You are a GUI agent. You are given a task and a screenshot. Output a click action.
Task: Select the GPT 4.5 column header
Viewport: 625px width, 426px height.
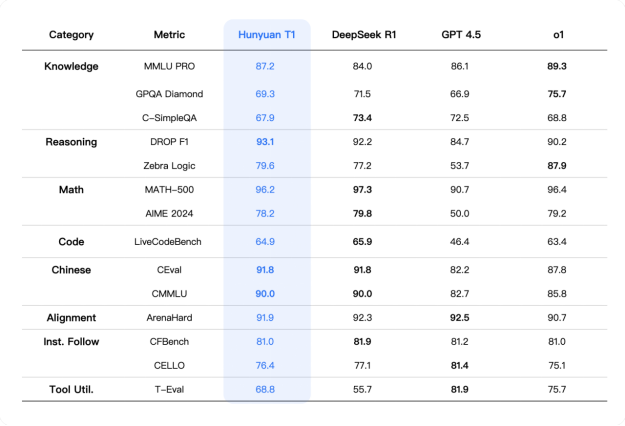tap(460, 35)
